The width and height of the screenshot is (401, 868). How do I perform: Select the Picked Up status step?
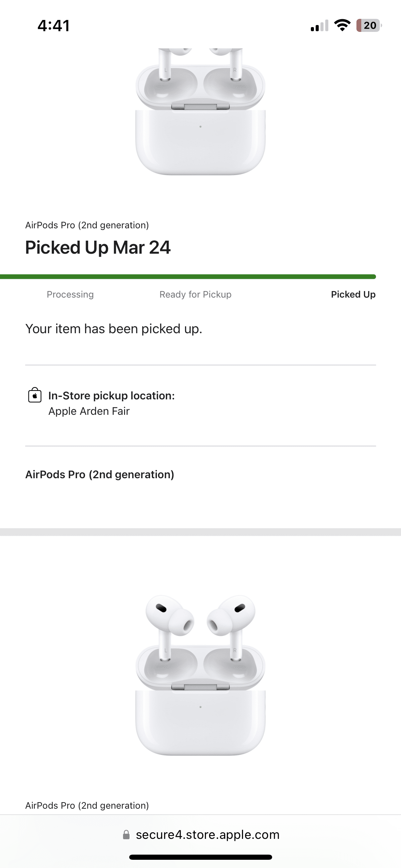pyautogui.click(x=353, y=294)
